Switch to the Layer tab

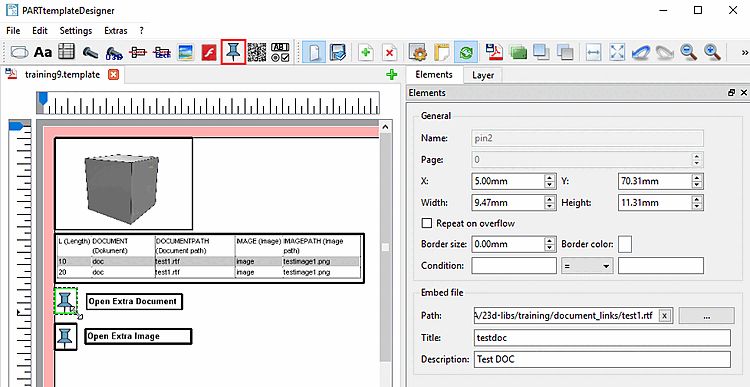click(x=483, y=76)
